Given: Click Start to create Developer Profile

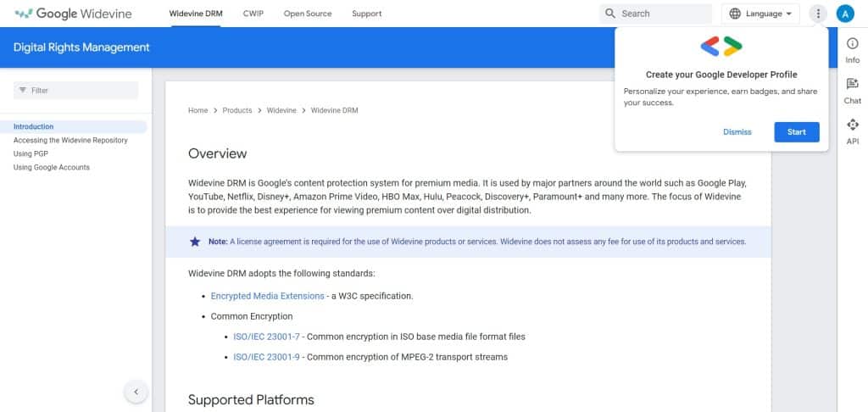Looking at the screenshot, I should [x=797, y=131].
